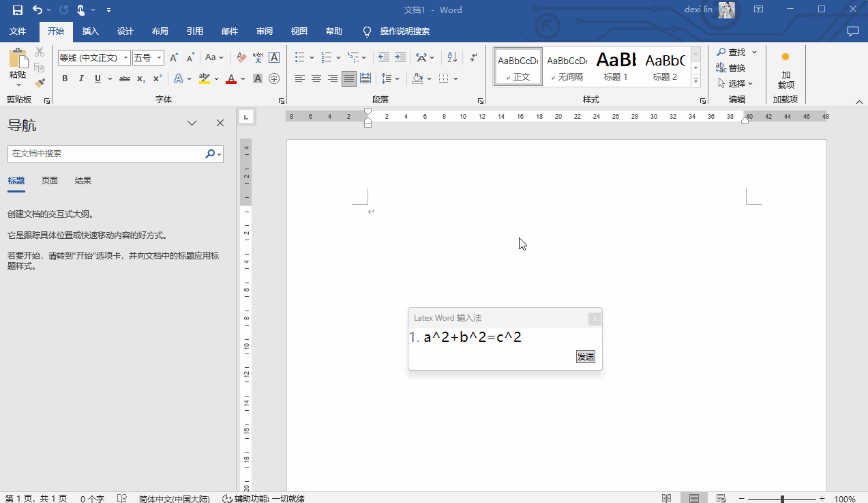Click the Bullets list icon
Image resolution: width=868 pixels, height=503 pixels.
click(x=300, y=58)
